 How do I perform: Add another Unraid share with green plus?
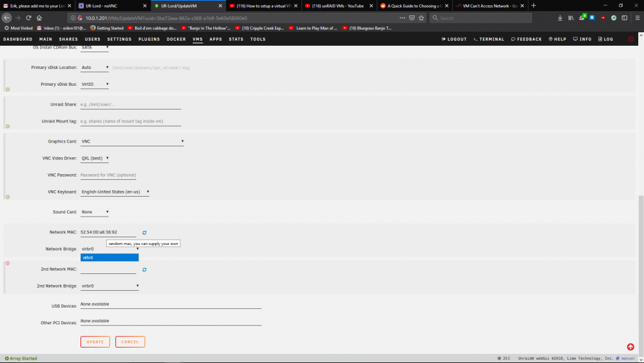tap(7, 126)
